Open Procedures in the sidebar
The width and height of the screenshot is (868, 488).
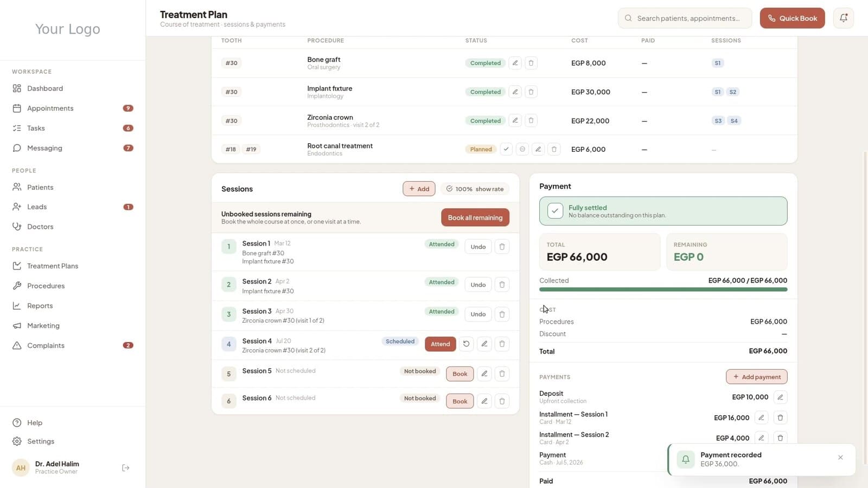(x=73, y=286)
